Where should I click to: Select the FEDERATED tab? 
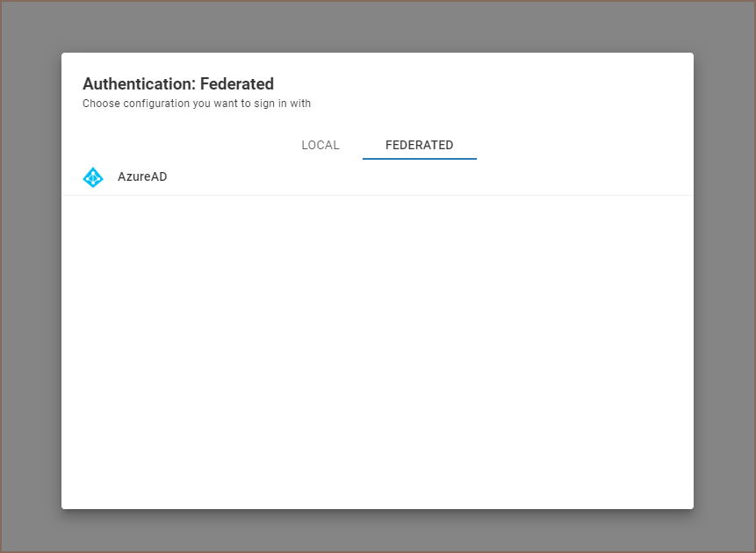click(x=419, y=145)
